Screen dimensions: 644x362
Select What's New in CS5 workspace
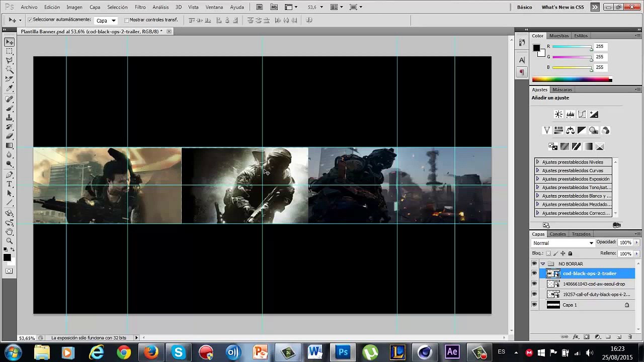562,7
